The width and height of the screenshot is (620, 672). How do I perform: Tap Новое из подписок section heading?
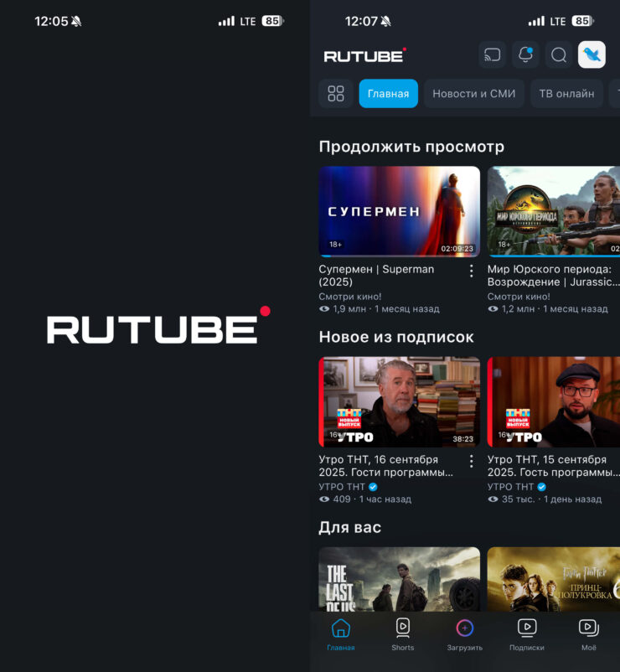(x=396, y=338)
